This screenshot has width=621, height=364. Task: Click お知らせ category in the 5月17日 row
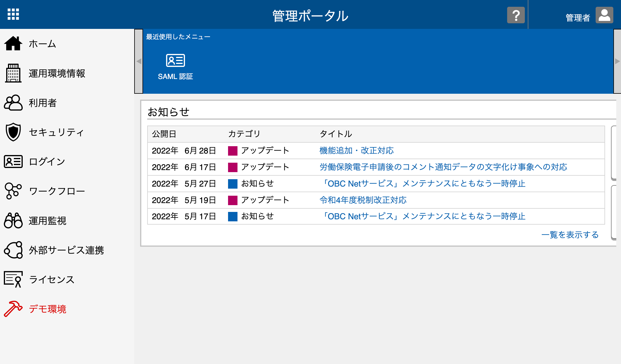tap(258, 216)
